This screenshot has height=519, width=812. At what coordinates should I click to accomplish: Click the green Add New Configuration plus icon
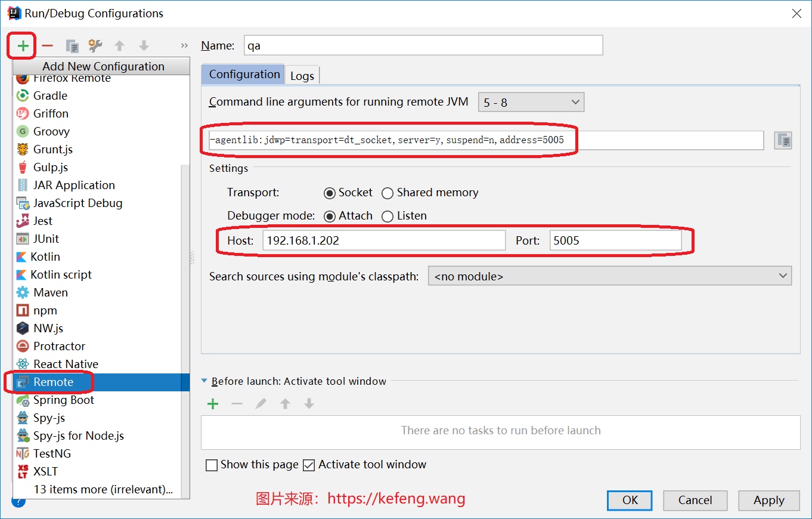tap(23, 46)
